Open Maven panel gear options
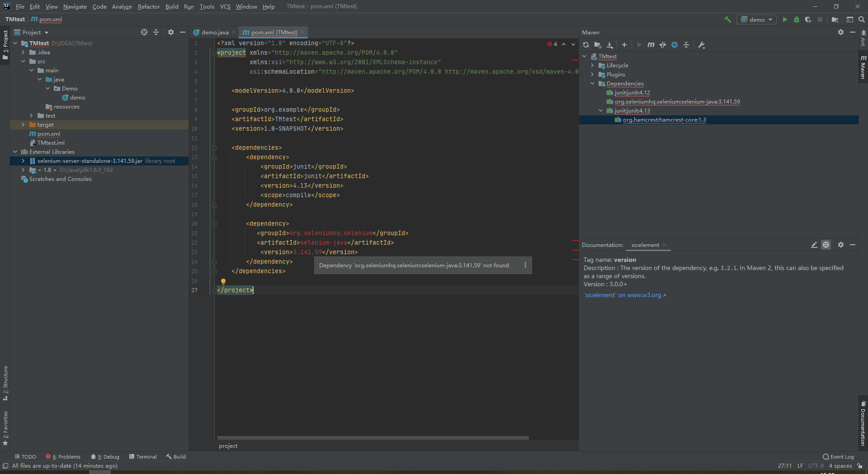 coord(841,32)
